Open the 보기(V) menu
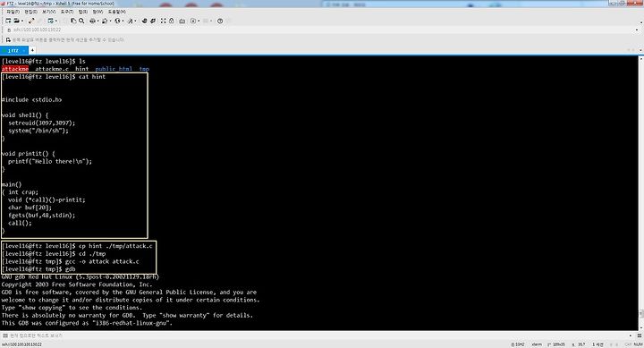The width and height of the screenshot is (644, 348). click(x=49, y=12)
